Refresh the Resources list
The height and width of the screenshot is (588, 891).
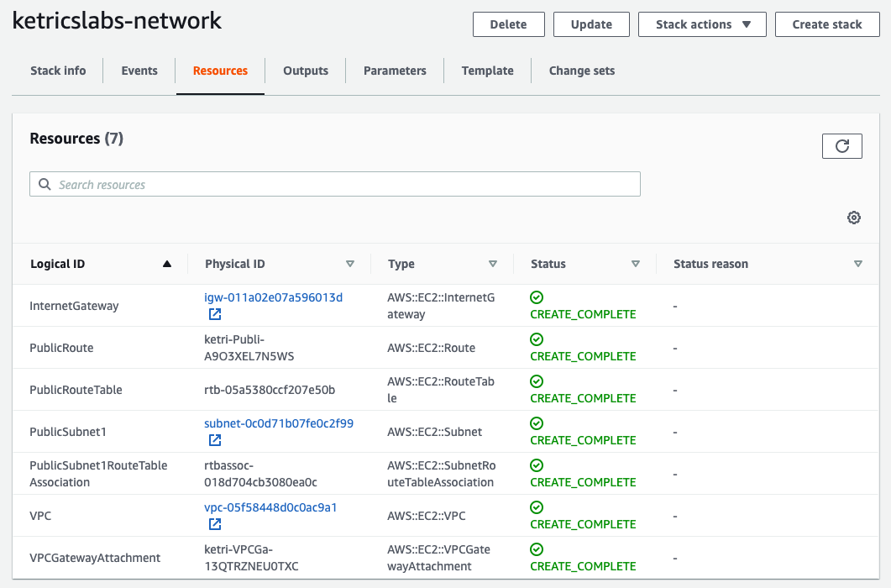pos(841,145)
